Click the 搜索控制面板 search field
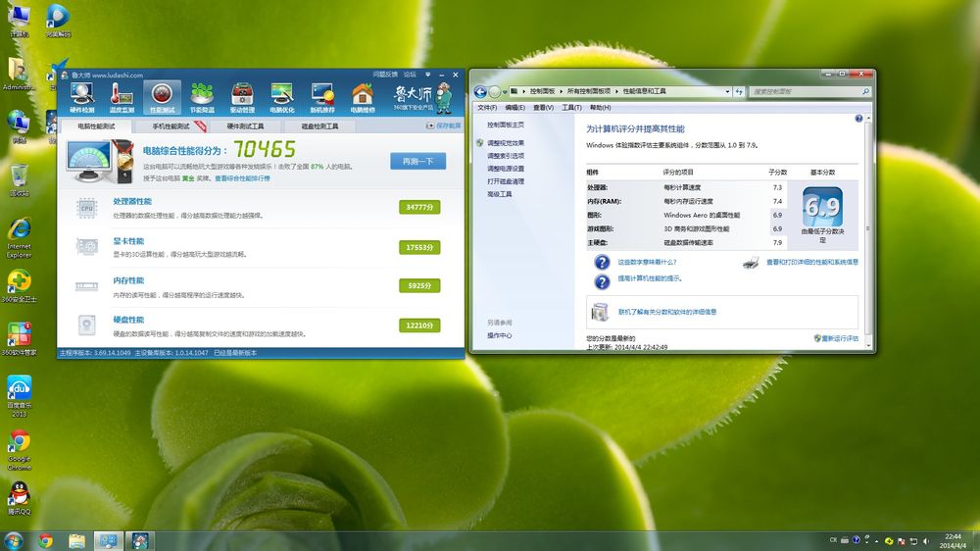 [809, 91]
